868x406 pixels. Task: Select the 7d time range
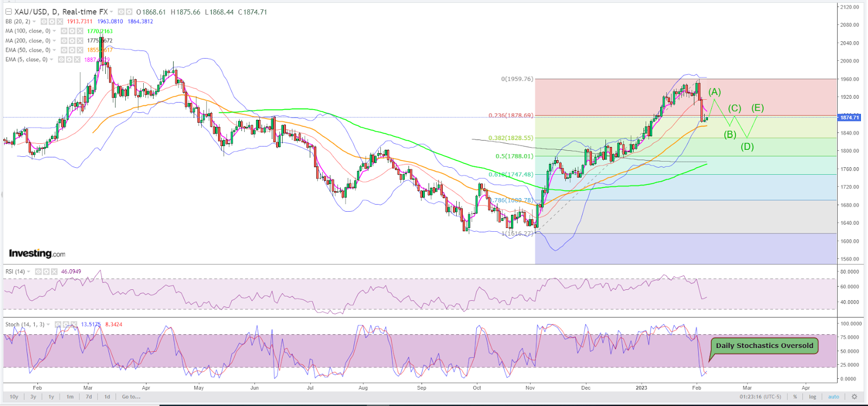(88, 397)
